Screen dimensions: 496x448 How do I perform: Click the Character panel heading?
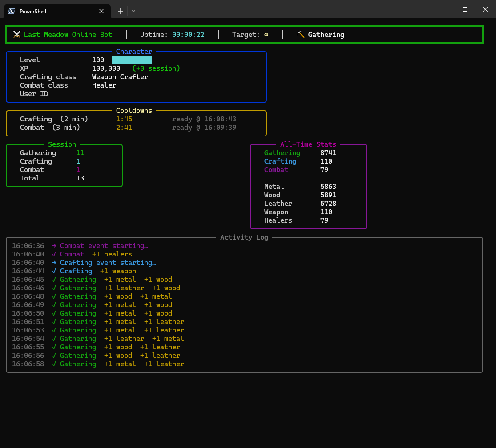tap(134, 51)
